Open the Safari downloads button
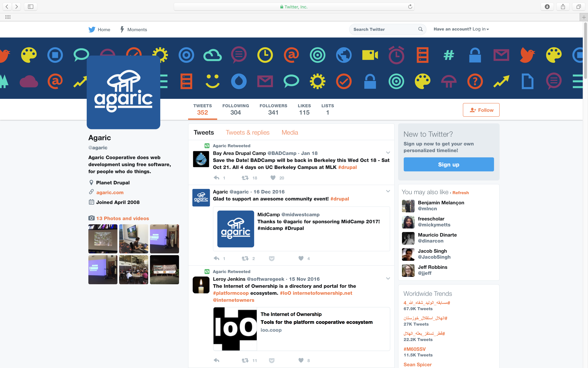The height and width of the screenshot is (368, 588). pos(547,7)
